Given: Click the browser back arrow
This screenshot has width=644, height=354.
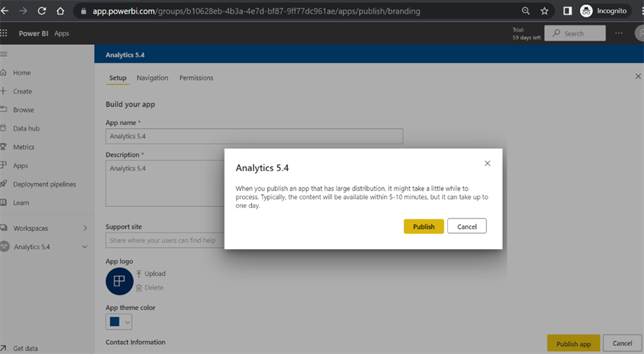Looking at the screenshot, I should pos(4,11).
